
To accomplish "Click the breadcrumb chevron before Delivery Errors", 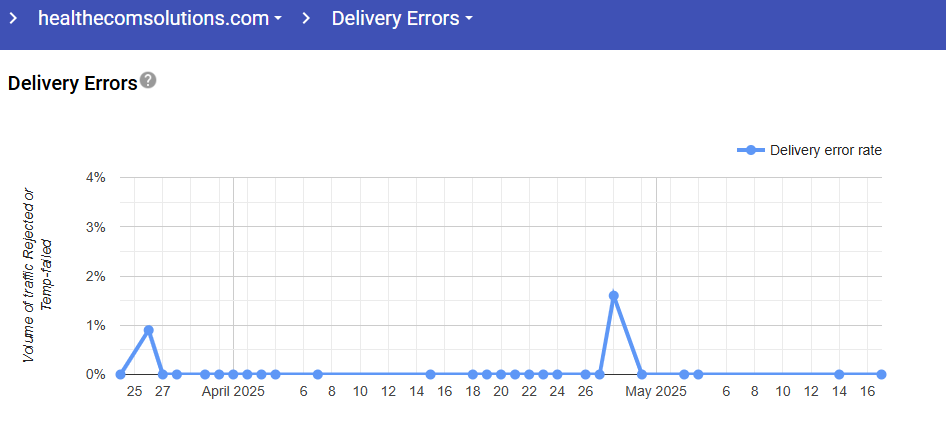I will pyautogui.click(x=306, y=18).
